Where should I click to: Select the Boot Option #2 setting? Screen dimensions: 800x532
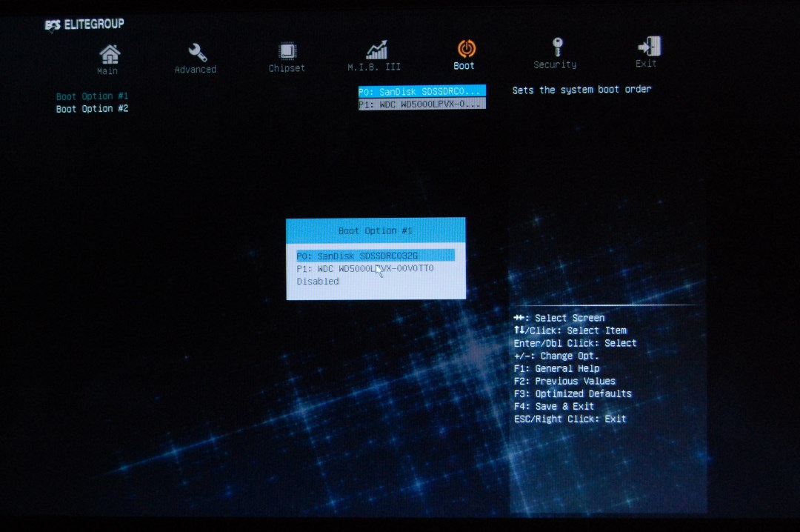(x=92, y=109)
